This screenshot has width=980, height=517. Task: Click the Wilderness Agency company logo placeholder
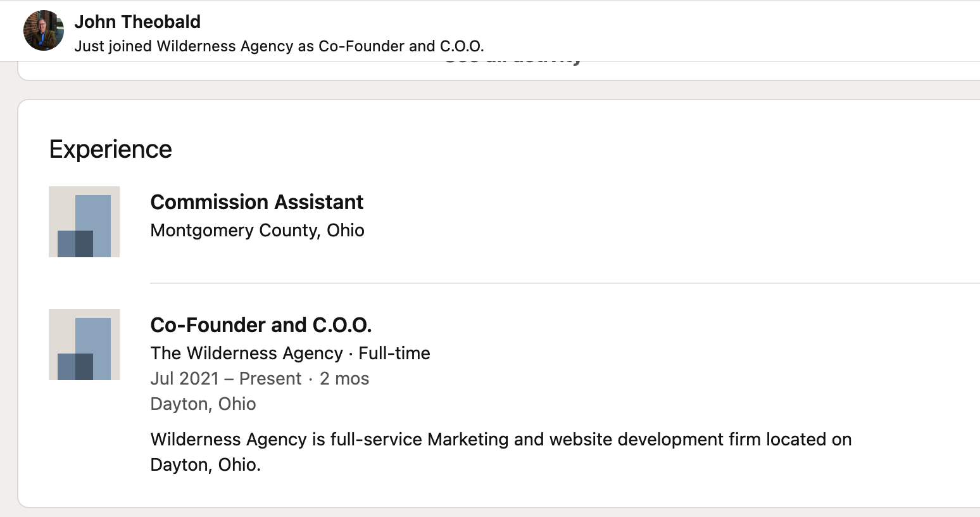[x=84, y=345]
